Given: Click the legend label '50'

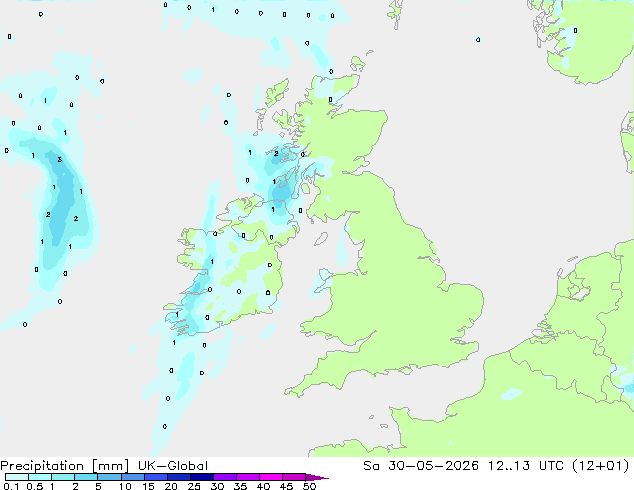Looking at the screenshot, I should [x=309, y=486].
